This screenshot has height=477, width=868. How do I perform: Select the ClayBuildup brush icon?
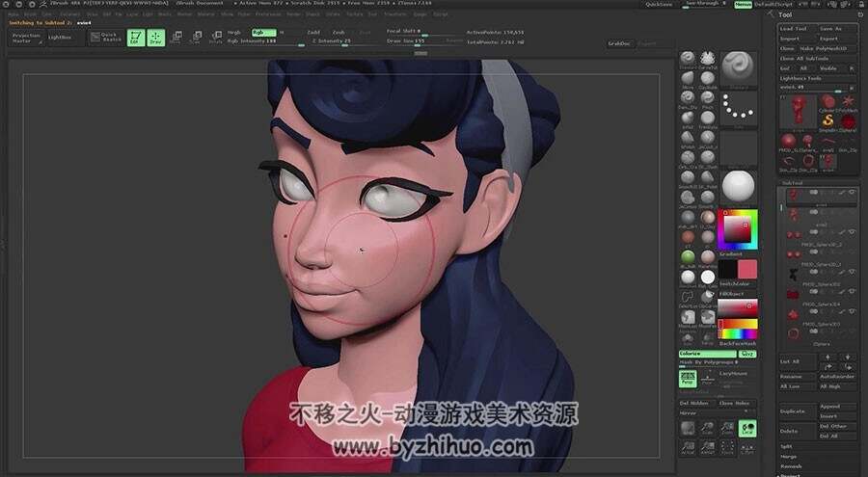(708, 79)
